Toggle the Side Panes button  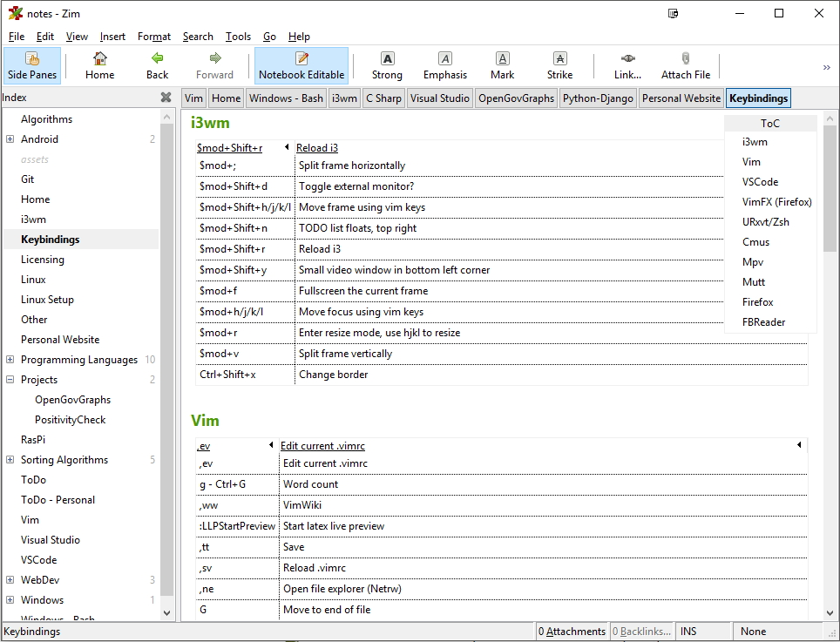coord(32,65)
